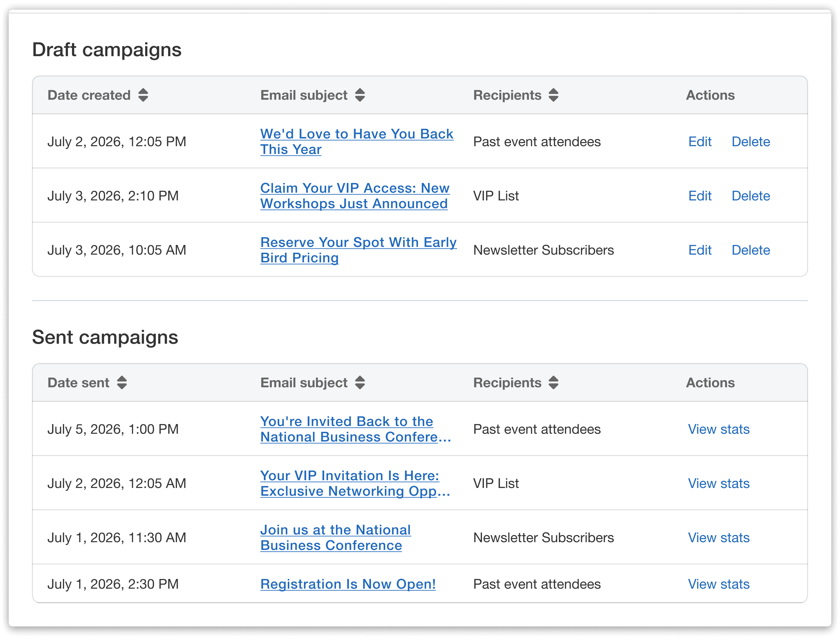Select 'July 5, 2026, 1:00 PM' date cell

pyautogui.click(x=113, y=430)
